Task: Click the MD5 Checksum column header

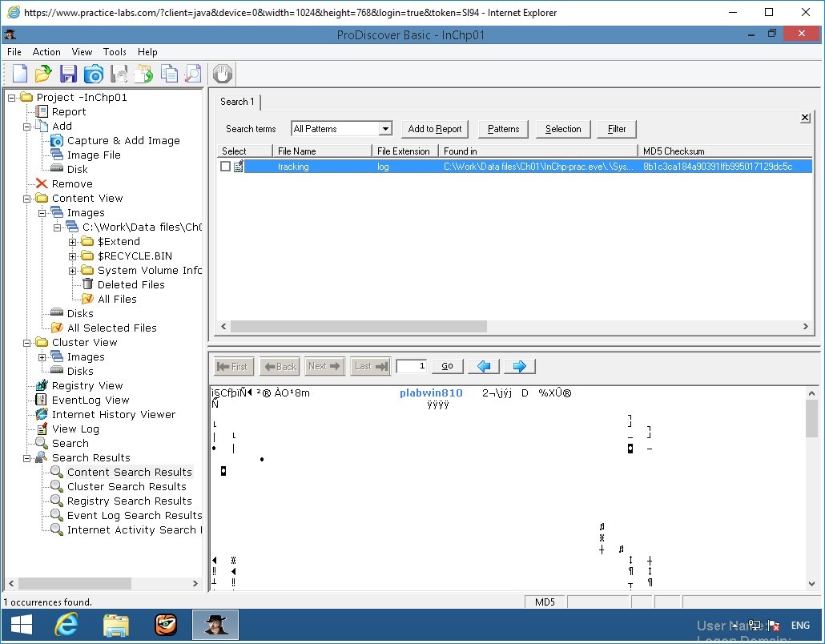Action: coord(725,151)
